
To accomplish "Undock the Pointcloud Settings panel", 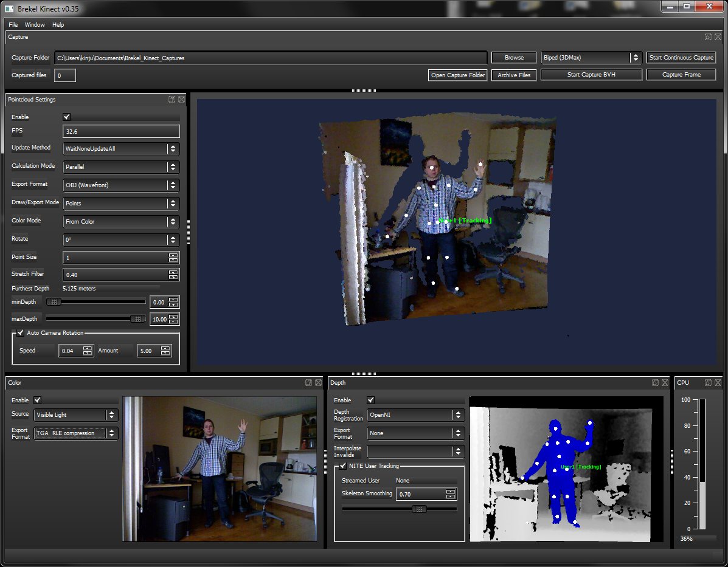I will 172,99.
